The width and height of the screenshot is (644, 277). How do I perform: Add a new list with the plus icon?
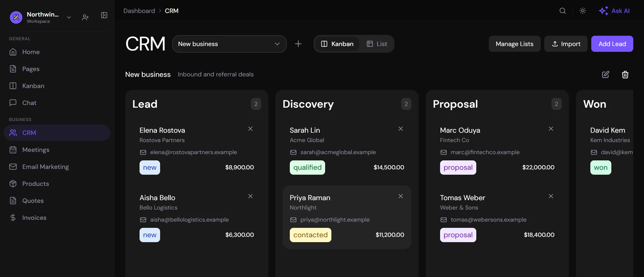[x=298, y=44]
